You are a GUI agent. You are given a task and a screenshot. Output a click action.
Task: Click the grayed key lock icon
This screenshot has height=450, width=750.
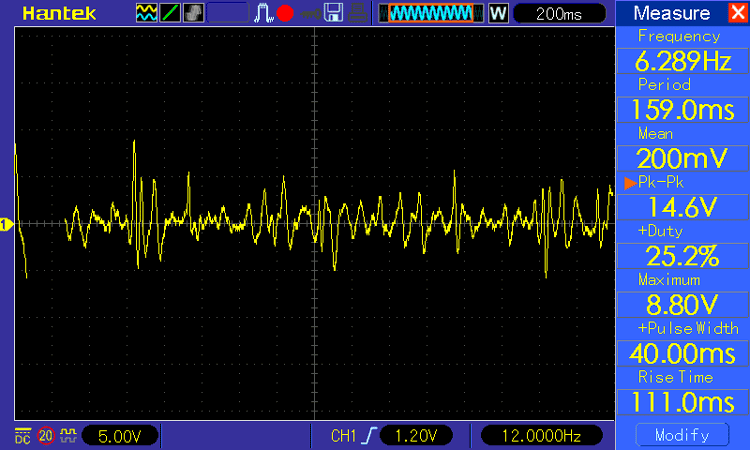point(310,14)
